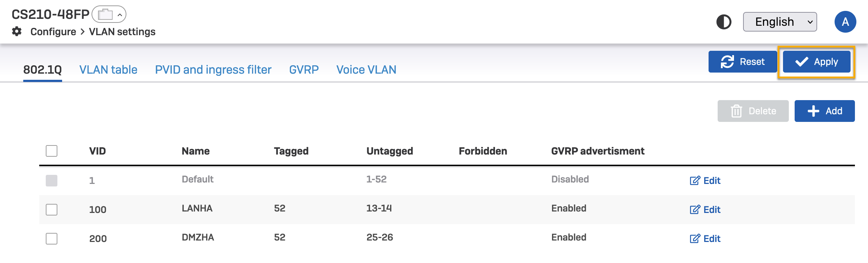Open the user avatar 'A' menu
The image size is (868, 263).
coord(845,22)
